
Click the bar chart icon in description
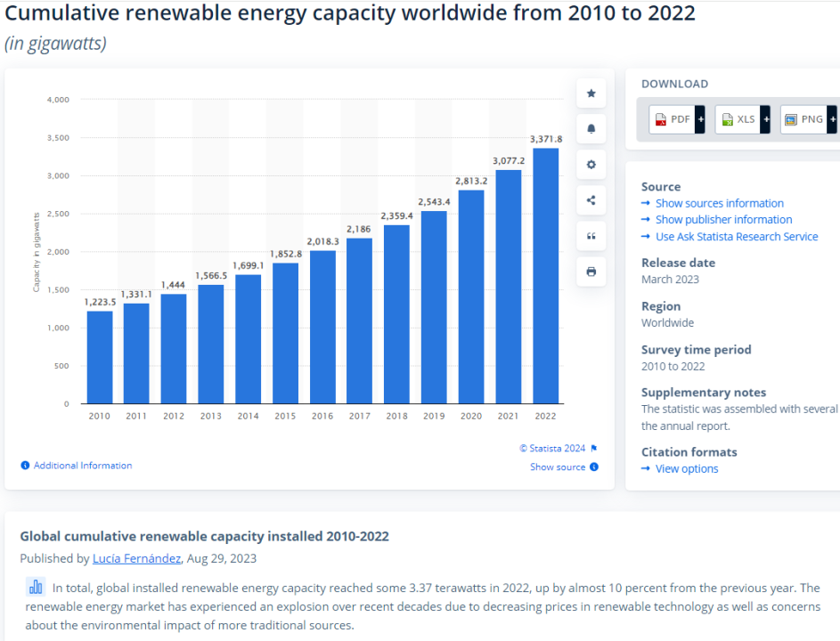pos(36,587)
